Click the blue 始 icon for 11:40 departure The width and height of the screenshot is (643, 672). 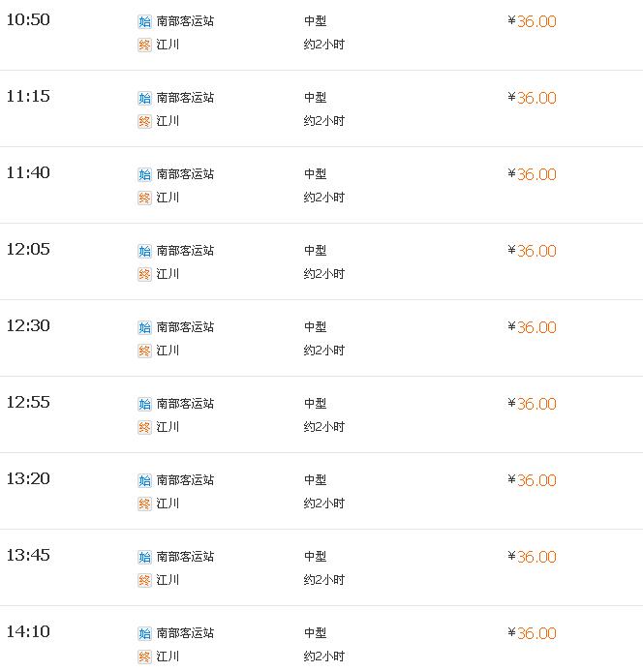pos(144,174)
